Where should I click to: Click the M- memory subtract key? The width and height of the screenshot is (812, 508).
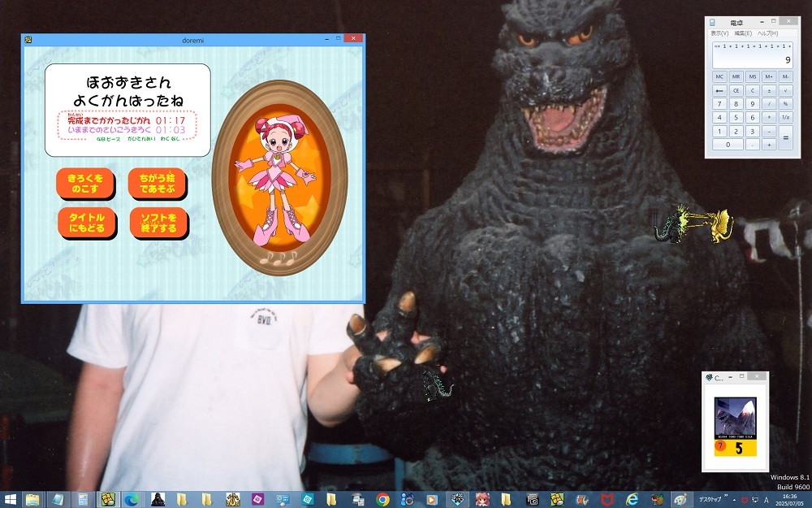click(x=785, y=76)
